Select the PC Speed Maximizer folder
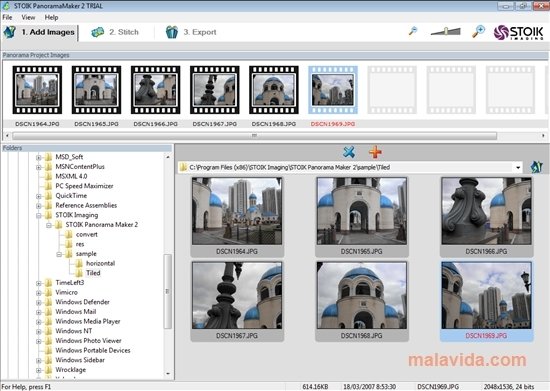The image size is (550, 391). pos(84,186)
